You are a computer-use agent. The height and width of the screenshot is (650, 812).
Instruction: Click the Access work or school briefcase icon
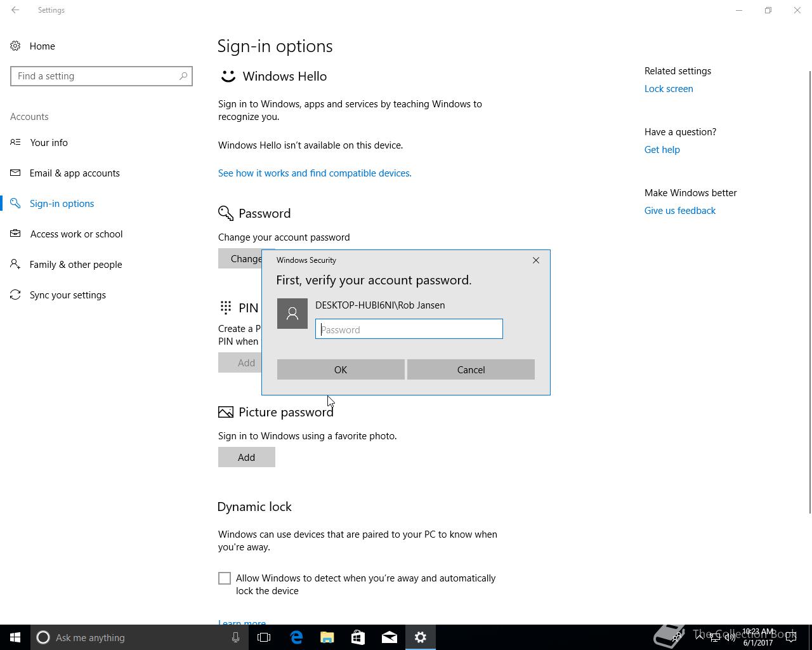pyautogui.click(x=15, y=234)
